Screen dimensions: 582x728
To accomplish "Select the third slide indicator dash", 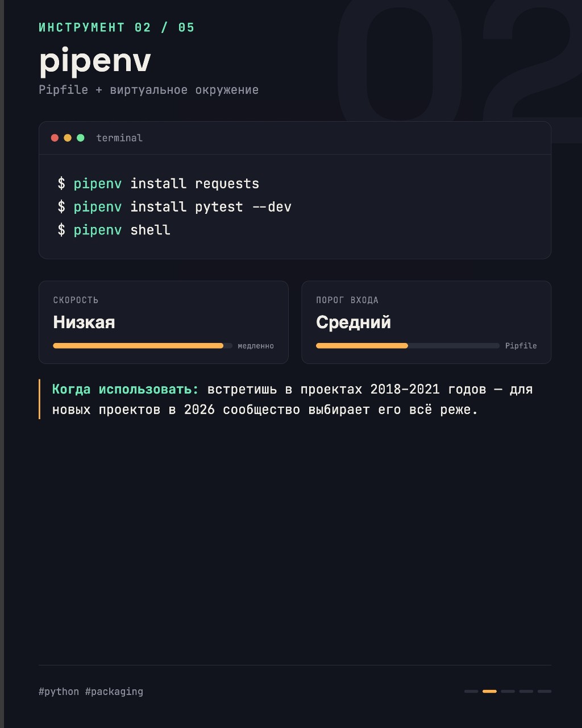I will (x=508, y=691).
